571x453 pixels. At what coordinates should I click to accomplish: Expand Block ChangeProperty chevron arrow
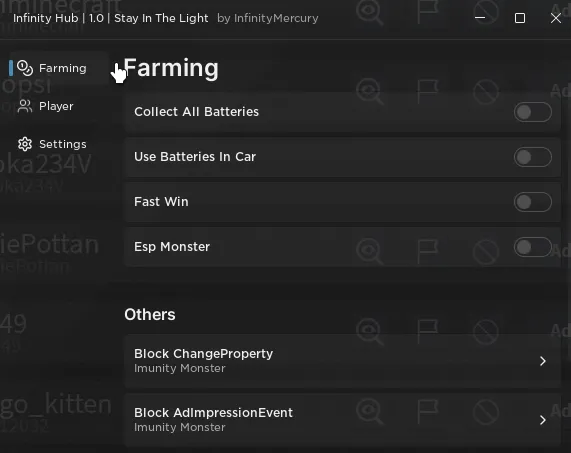543,361
